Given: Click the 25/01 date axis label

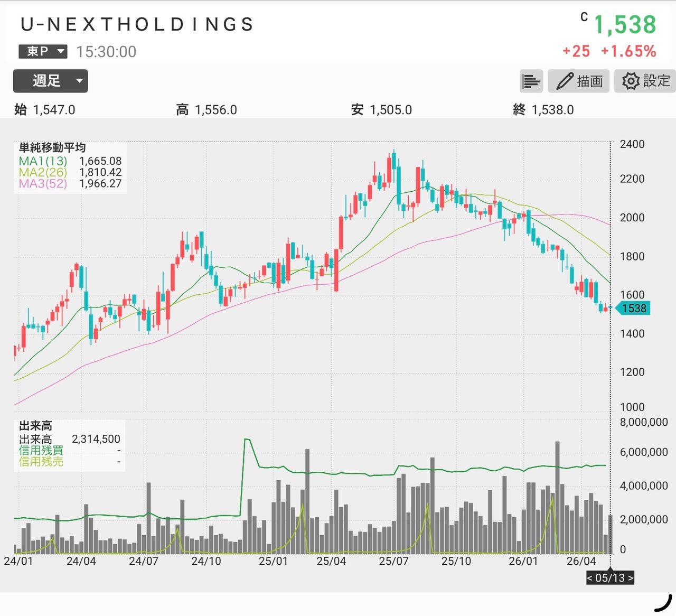Looking at the screenshot, I should [273, 561].
